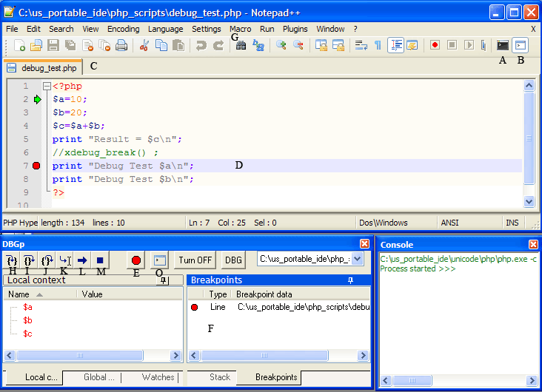
Task: Click the Redo arrow icon
Action: 218,45
